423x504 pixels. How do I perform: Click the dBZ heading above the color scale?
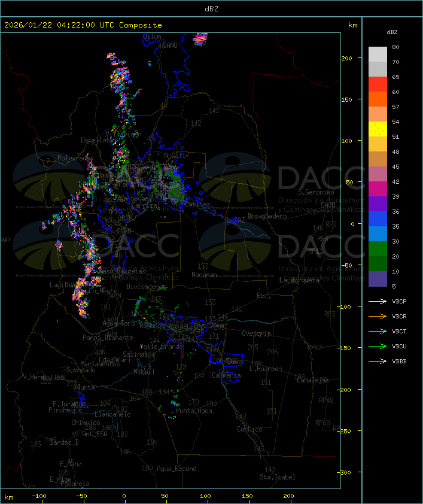[x=392, y=32]
